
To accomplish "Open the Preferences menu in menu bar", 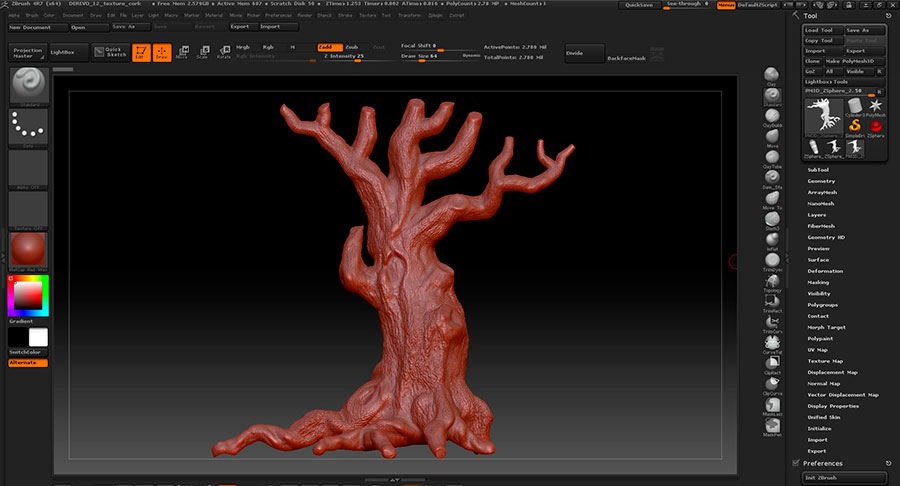I will coord(278,16).
